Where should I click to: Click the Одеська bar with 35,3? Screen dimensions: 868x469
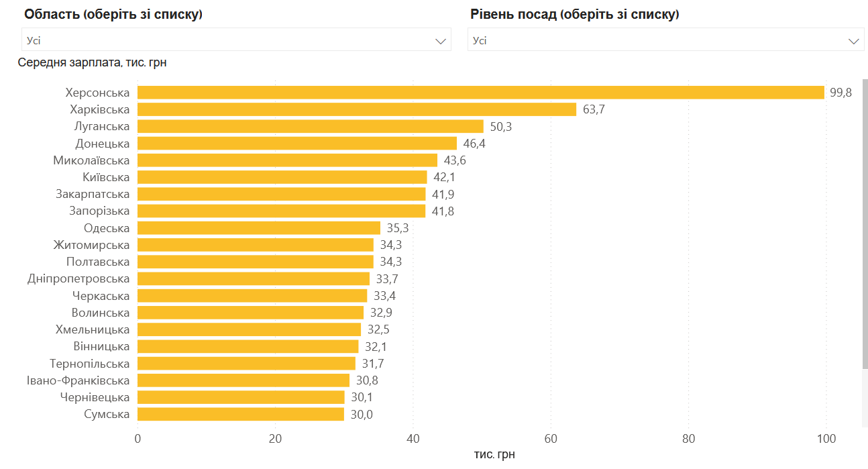click(x=259, y=228)
